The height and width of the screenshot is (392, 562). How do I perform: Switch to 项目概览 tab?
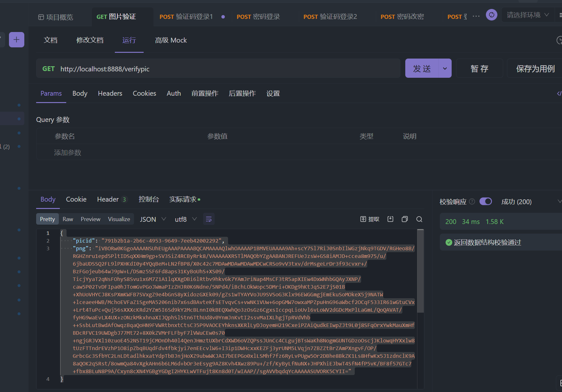pos(56,17)
